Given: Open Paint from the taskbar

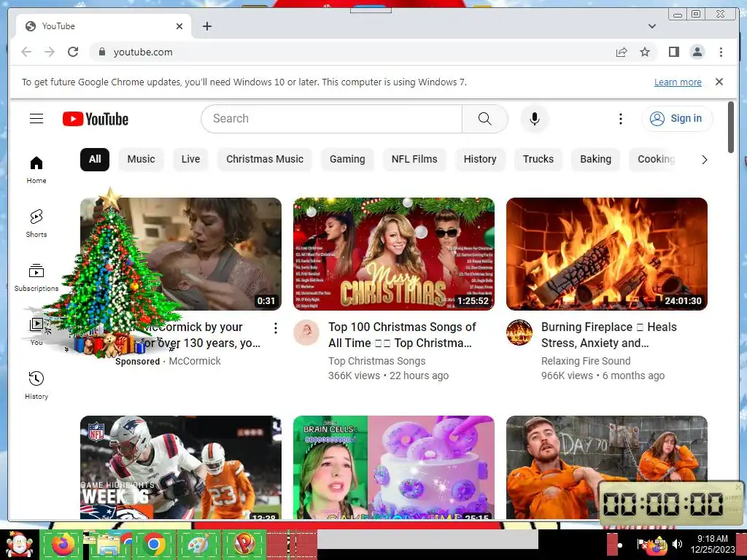Looking at the screenshot, I should tap(198, 544).
